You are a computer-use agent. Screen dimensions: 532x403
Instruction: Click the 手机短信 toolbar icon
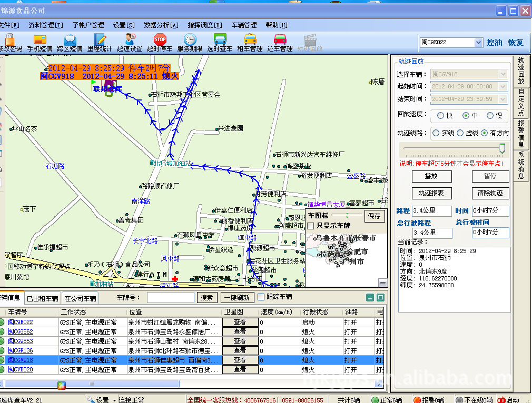[40, 40]
